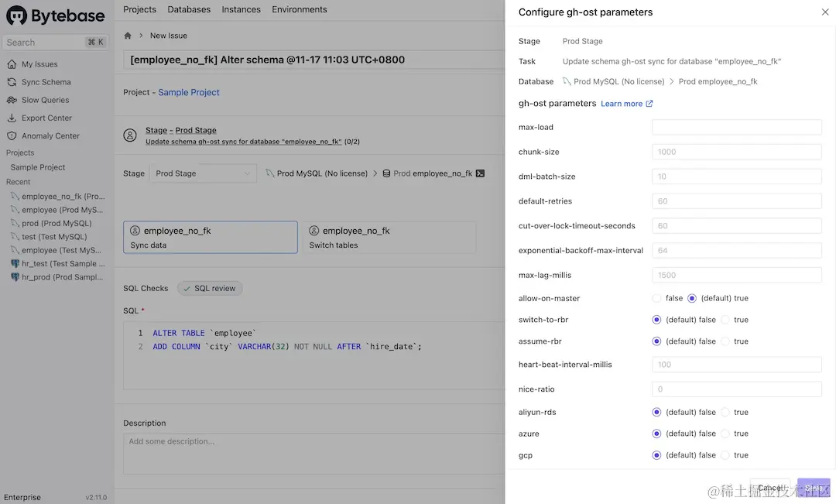Click the Bytebase logo
The height and width of the screenshot is (504, 836).
pyautogui.click(x=55, y=16)
